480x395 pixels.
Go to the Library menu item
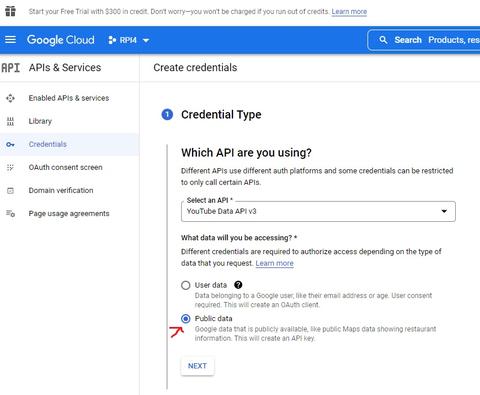(x=69, y=121)
